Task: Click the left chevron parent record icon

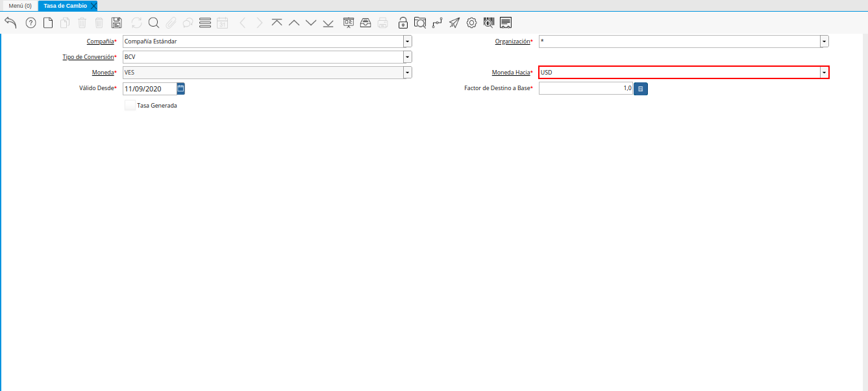Action: click(243, 23)
